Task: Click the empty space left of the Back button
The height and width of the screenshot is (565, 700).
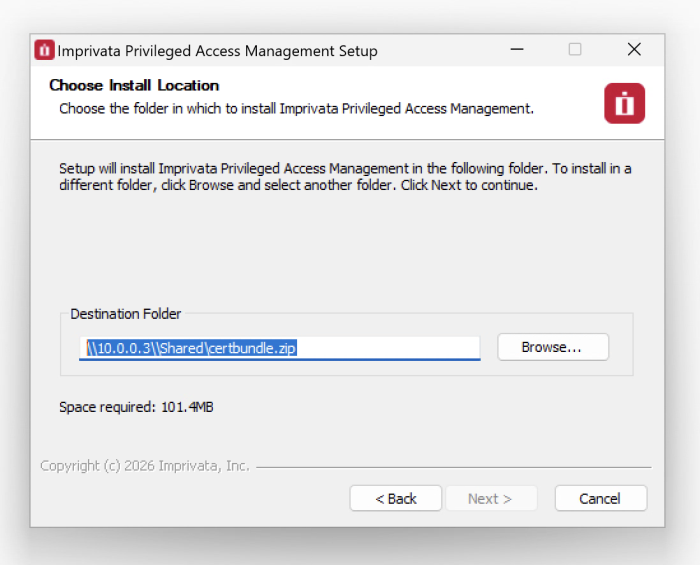Action: pyautogui.click(x=190, y=498)
